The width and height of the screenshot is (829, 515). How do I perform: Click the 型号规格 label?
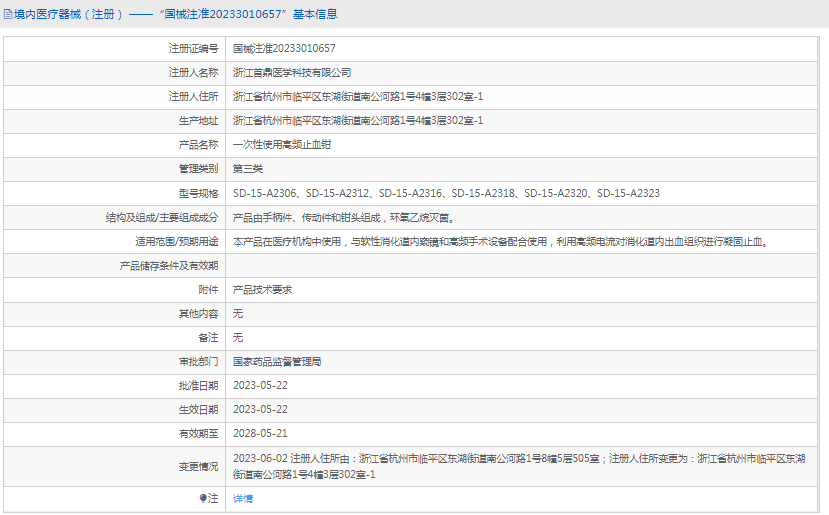198,194
